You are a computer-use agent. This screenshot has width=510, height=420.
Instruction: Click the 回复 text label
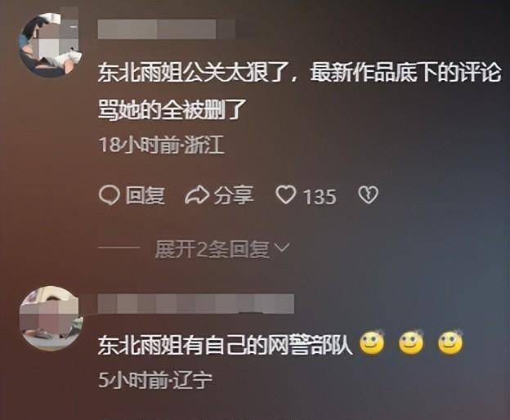(145, 195)
